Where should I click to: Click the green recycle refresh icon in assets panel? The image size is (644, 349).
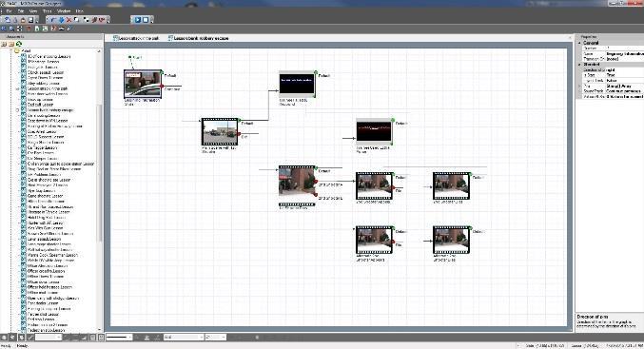(x=19, y=44)
